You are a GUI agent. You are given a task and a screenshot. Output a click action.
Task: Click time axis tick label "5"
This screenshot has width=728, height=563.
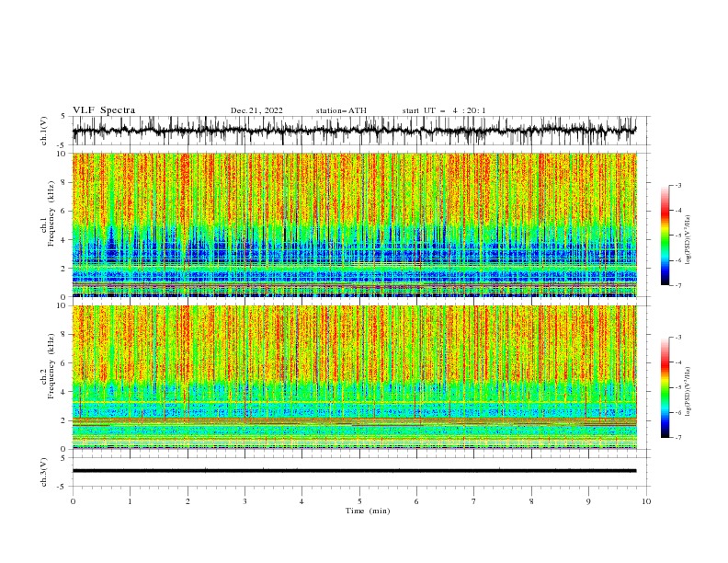point(359,501)
